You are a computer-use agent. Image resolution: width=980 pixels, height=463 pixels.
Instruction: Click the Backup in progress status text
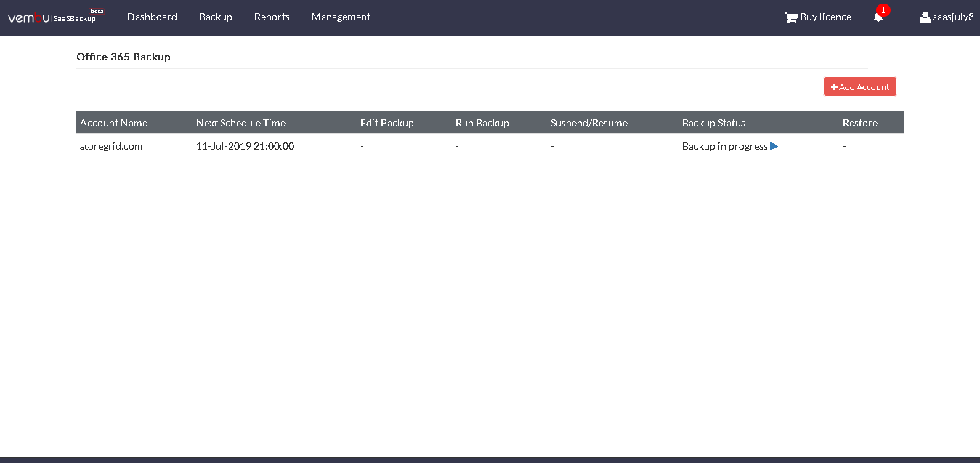click(x=725, y=146)
